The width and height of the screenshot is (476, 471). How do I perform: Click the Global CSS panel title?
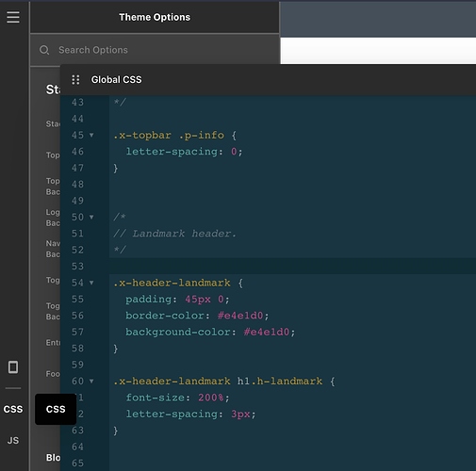click(x=116, y=80)
